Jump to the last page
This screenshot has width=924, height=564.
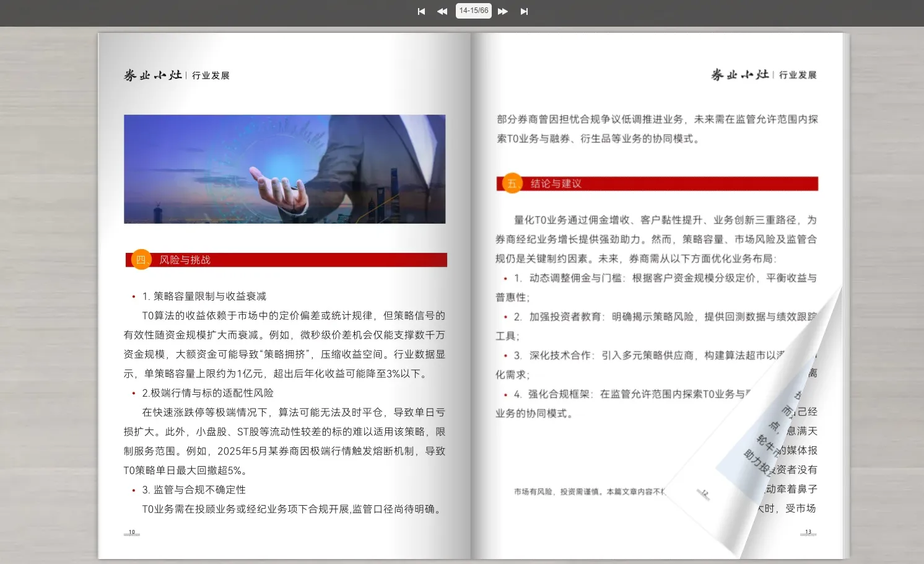pyautogui.click(x=524, y=11)
